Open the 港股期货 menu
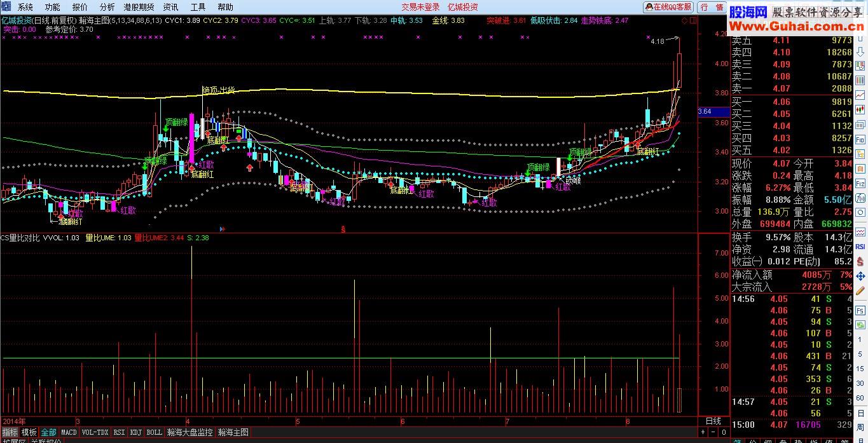The height and width of the screenshot is (443, 868). (139, 7)
